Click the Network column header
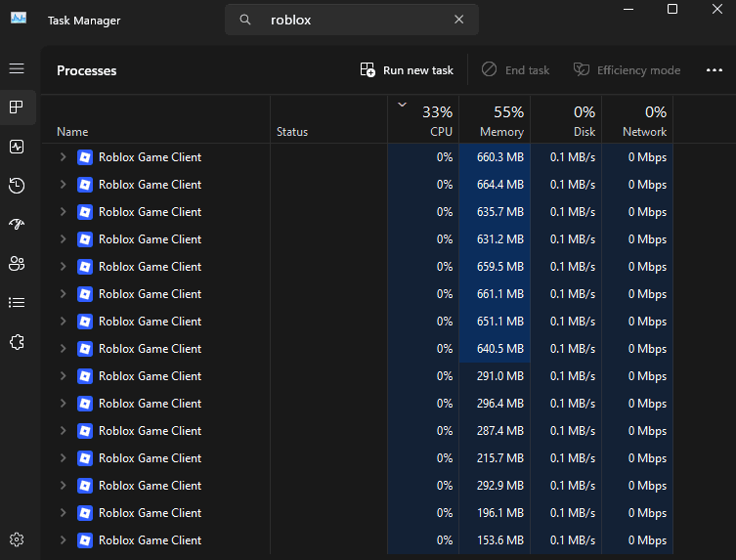Screen dimensions: 736x560 point(637,119)
